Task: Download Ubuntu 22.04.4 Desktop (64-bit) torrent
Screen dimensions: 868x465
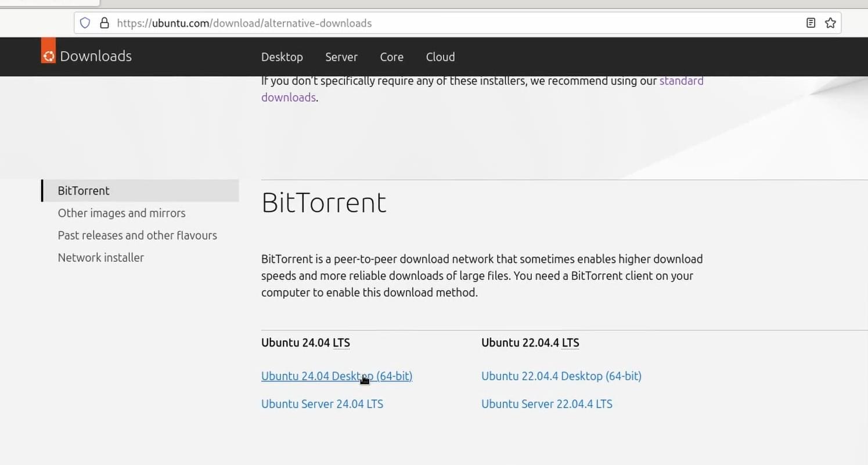Action: click(561, 376)
